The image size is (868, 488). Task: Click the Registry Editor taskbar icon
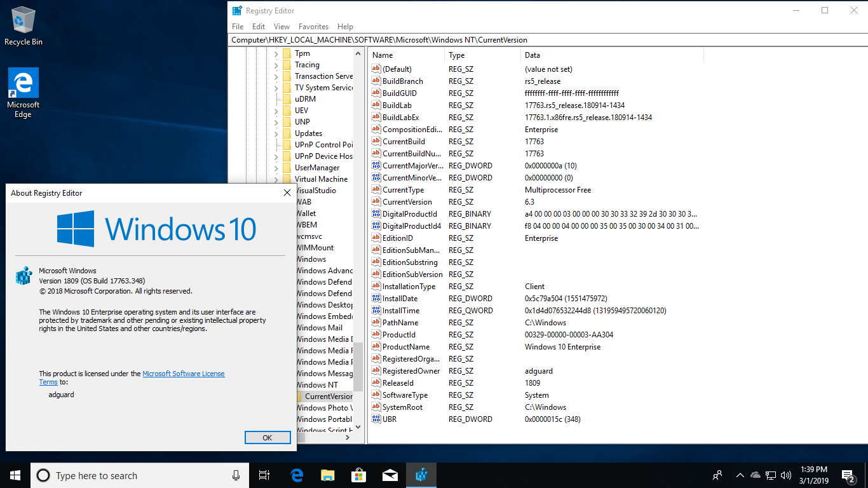[421, 475]
